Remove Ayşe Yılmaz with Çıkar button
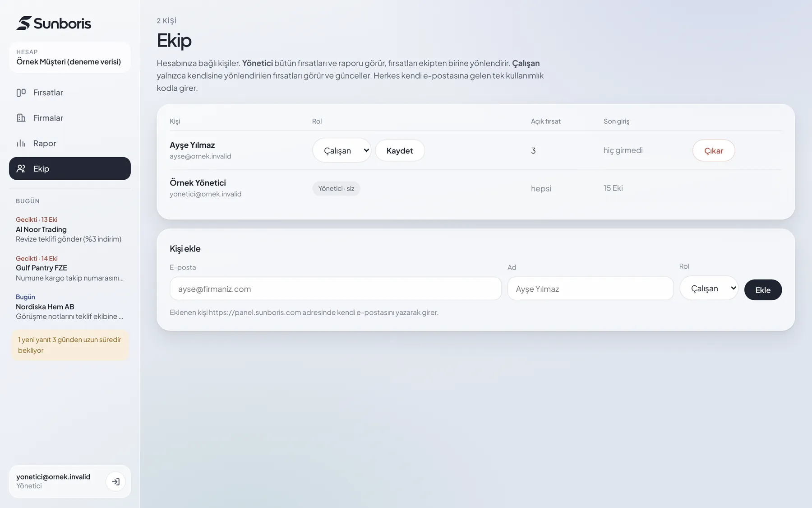 pos(714,150)
